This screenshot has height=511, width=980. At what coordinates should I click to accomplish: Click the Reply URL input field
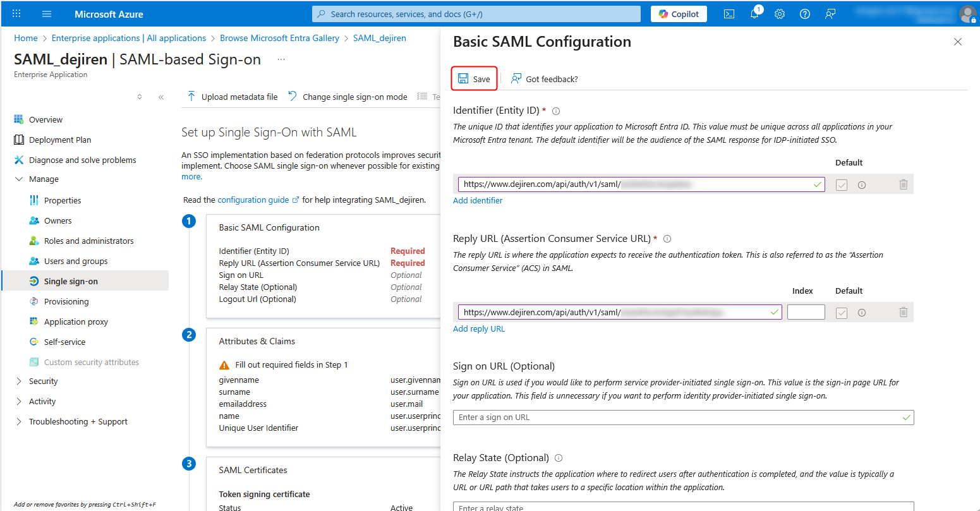tap(620, 312)
